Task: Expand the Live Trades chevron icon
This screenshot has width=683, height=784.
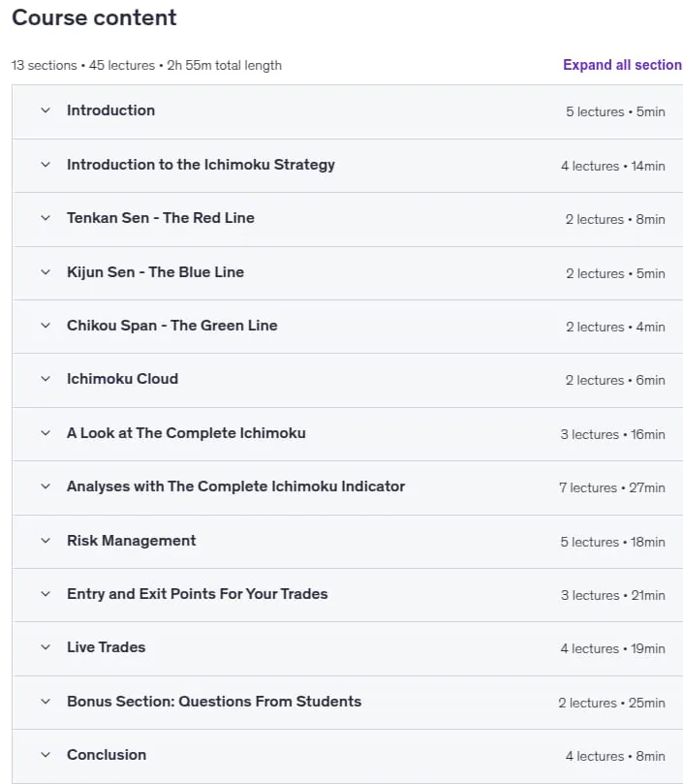Action: pos(46,647)
